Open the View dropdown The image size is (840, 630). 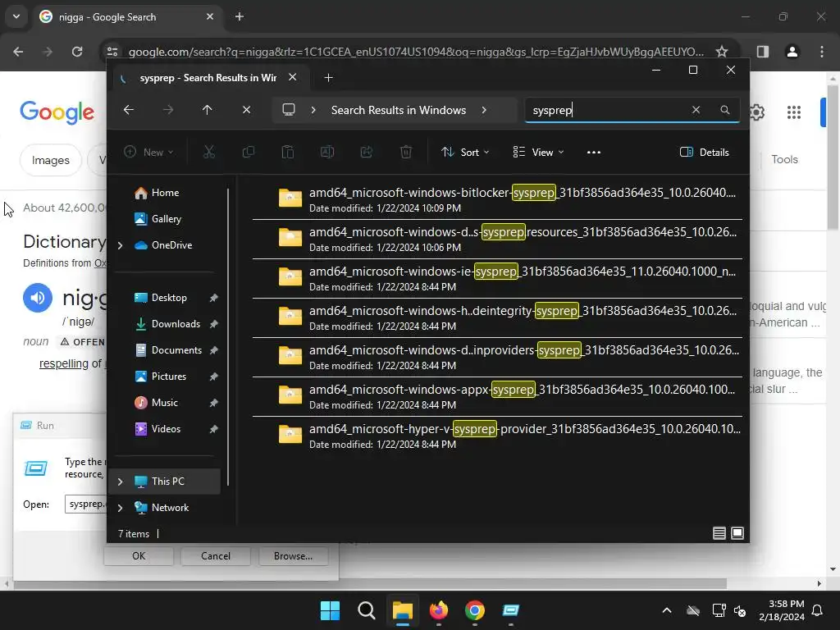[x=538, y=152]
